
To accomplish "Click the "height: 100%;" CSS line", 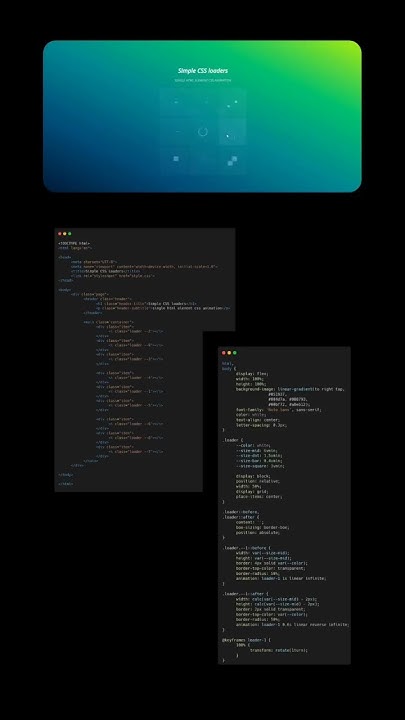I will [x=252, y=384].
